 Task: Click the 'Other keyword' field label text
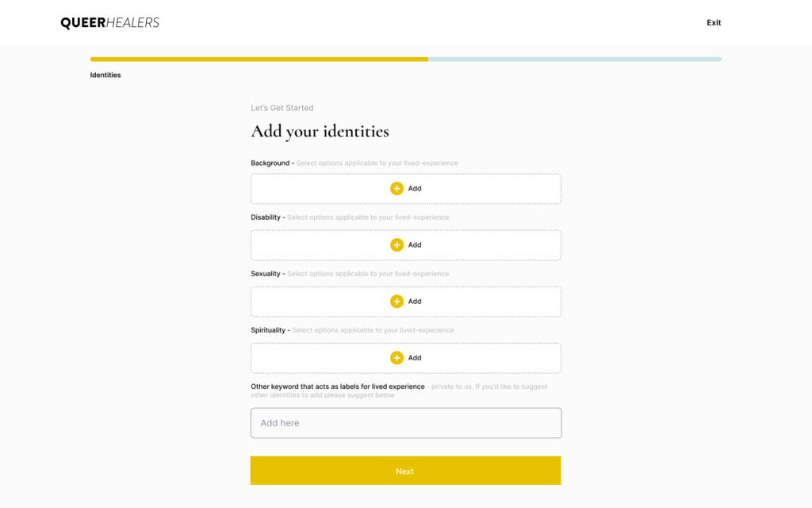[x=337, y=387]
